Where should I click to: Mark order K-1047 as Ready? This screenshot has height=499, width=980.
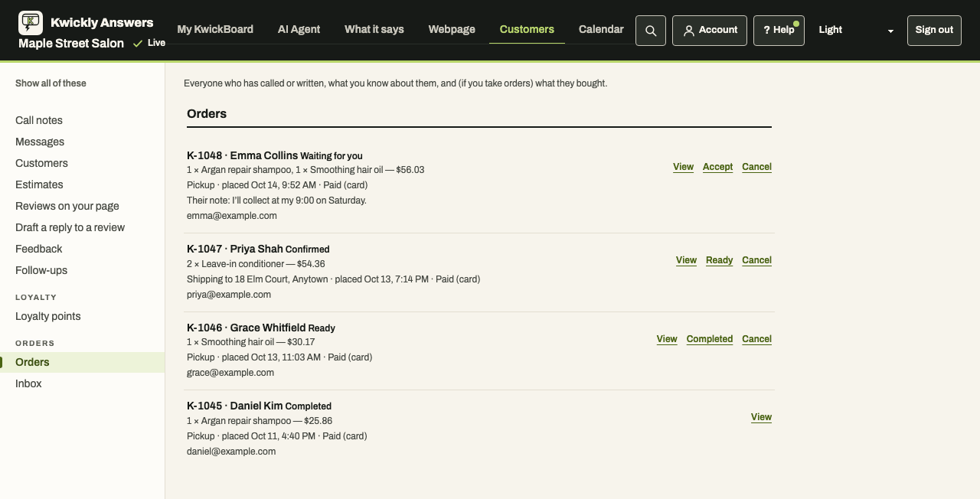(x=719, y=260)
